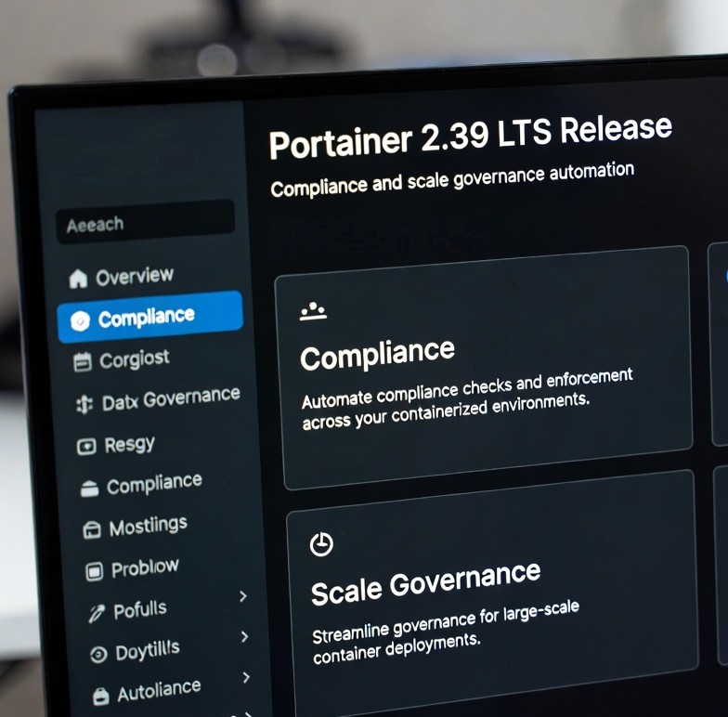Click the lock icon beside Autoliance
The image size is (728, 717).
(100, 697)
